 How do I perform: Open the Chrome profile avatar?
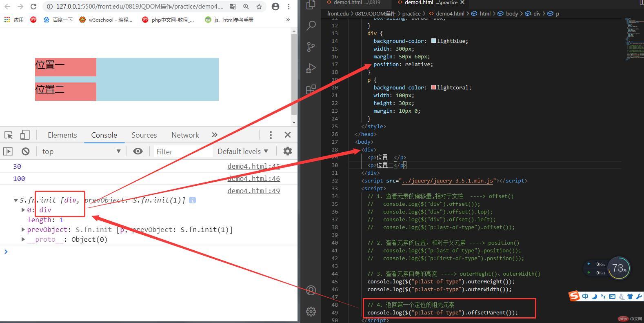coord(275,7)
